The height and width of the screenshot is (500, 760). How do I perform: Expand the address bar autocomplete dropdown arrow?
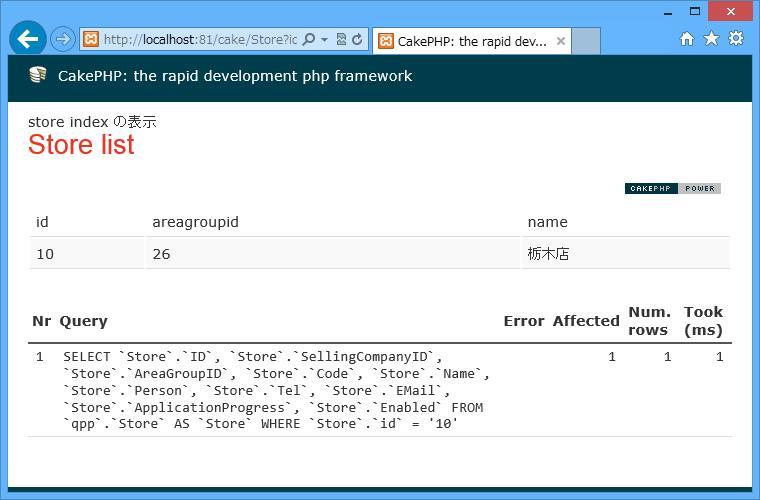[x=324, y=40]
